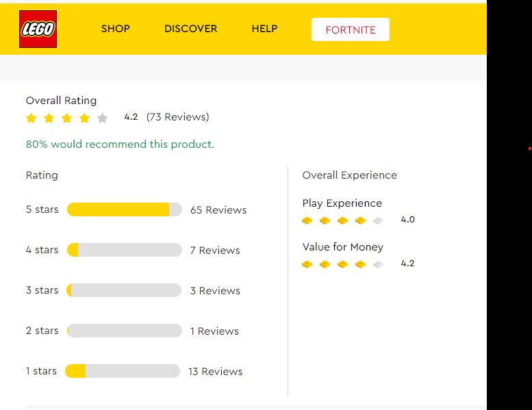Click the grey fifth overall rating star

(x=102, y=118)
